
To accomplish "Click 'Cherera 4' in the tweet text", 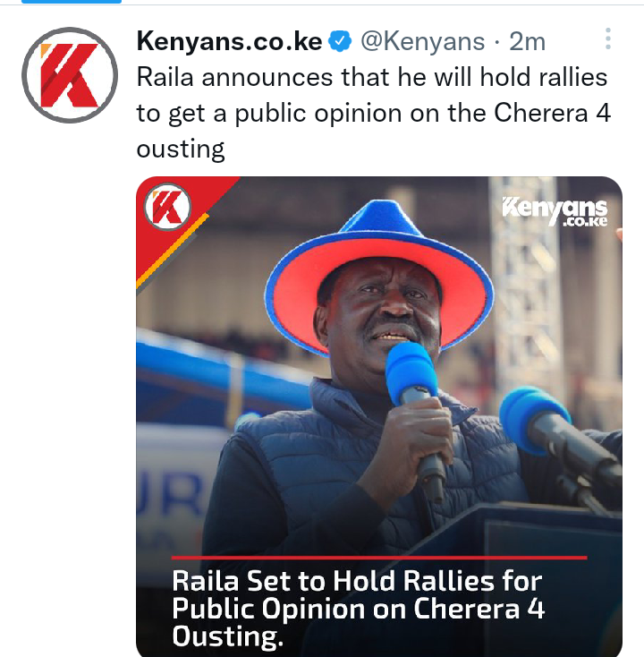I will pos(552,113).
